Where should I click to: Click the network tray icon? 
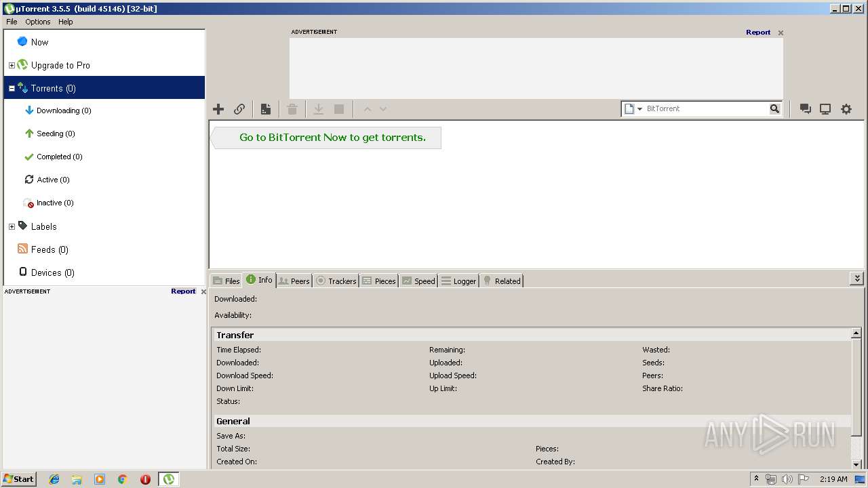click(x=771, y=479)
